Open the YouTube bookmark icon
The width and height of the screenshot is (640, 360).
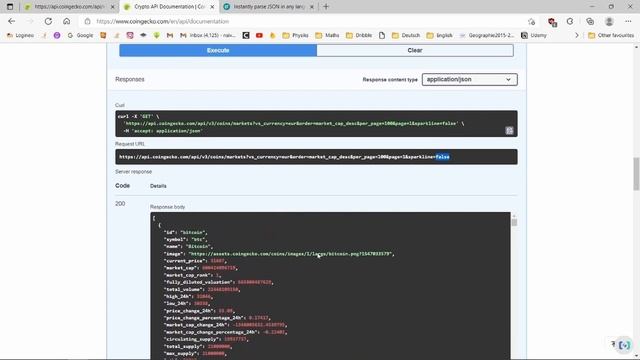coord(259,36)
